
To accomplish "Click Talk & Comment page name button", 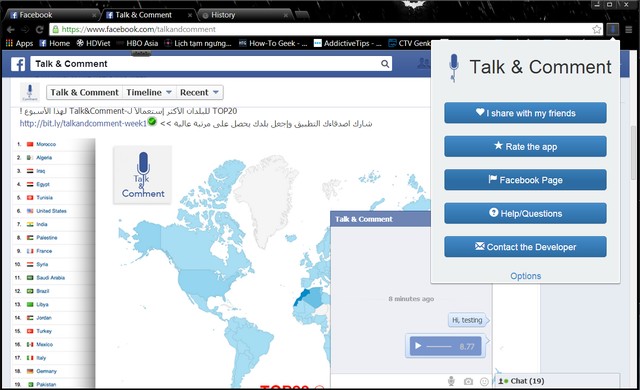I will [84, 93].
